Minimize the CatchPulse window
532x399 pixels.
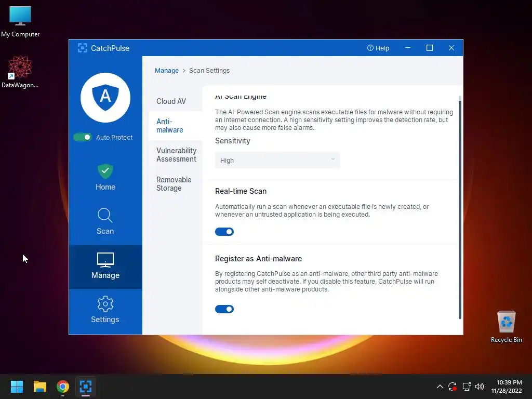point(408,48)
